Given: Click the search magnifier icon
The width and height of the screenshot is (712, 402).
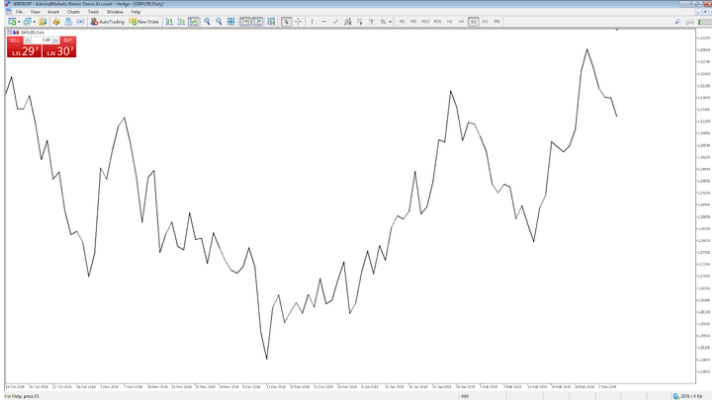Looking at the screenshot, I should coord(677,22).
